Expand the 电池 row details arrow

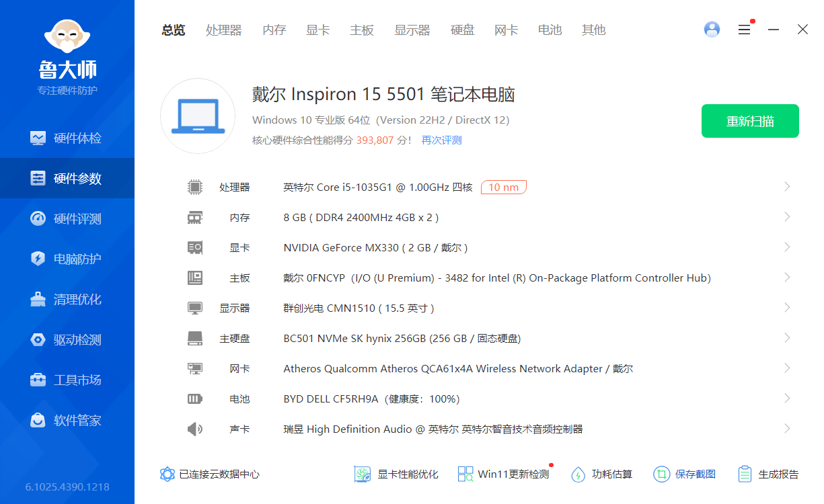[x=787, y=398]
